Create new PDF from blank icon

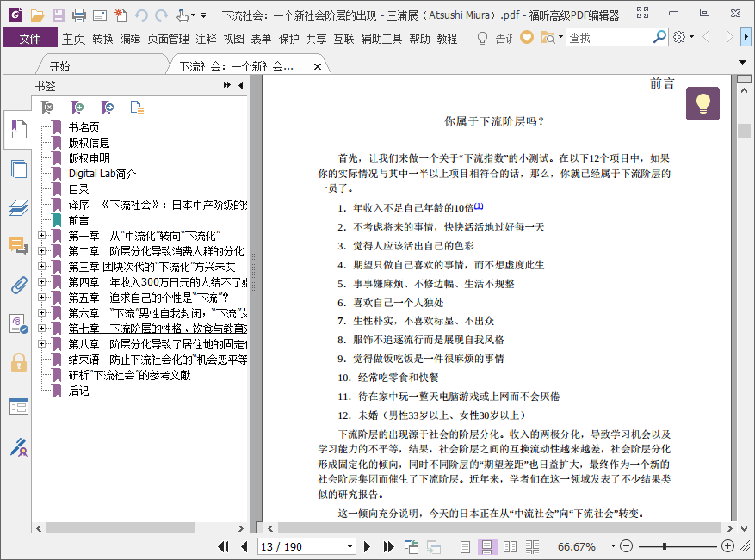(x=121, y=15)
